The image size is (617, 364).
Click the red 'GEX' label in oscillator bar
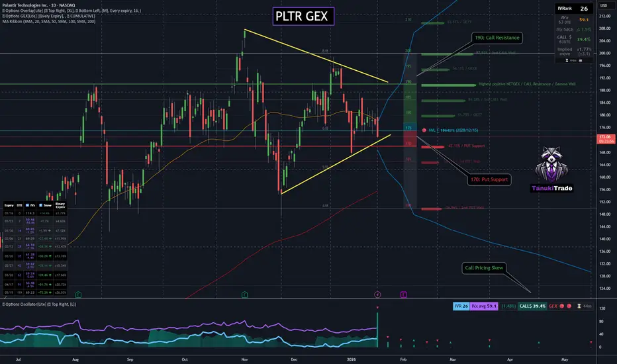[553, 306]
